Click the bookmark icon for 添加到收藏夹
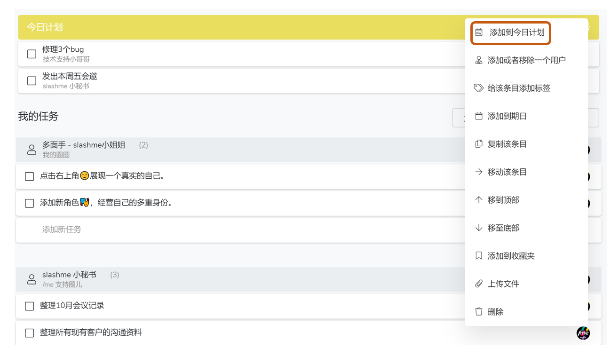 pyautogui.click(x=479, y=256)
